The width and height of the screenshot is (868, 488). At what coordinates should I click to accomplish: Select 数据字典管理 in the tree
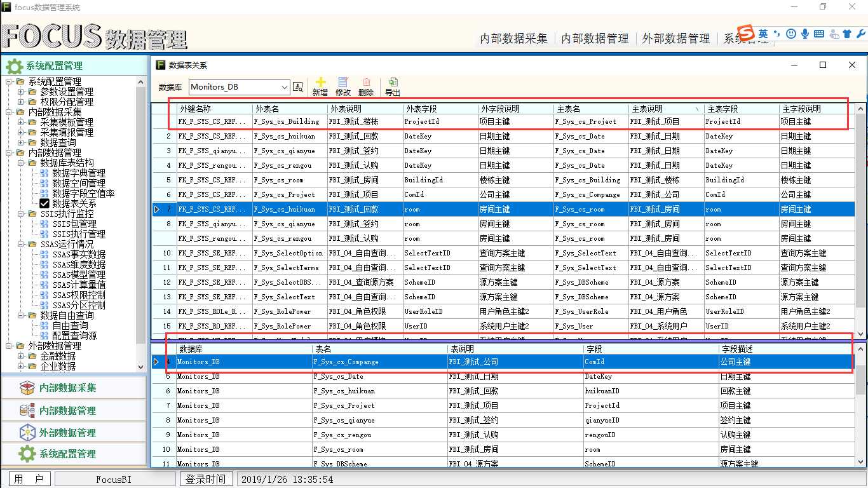coord(79,173)
